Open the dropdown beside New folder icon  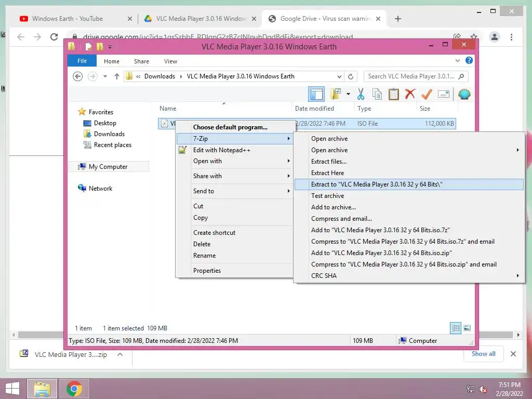tap(348, 94)
